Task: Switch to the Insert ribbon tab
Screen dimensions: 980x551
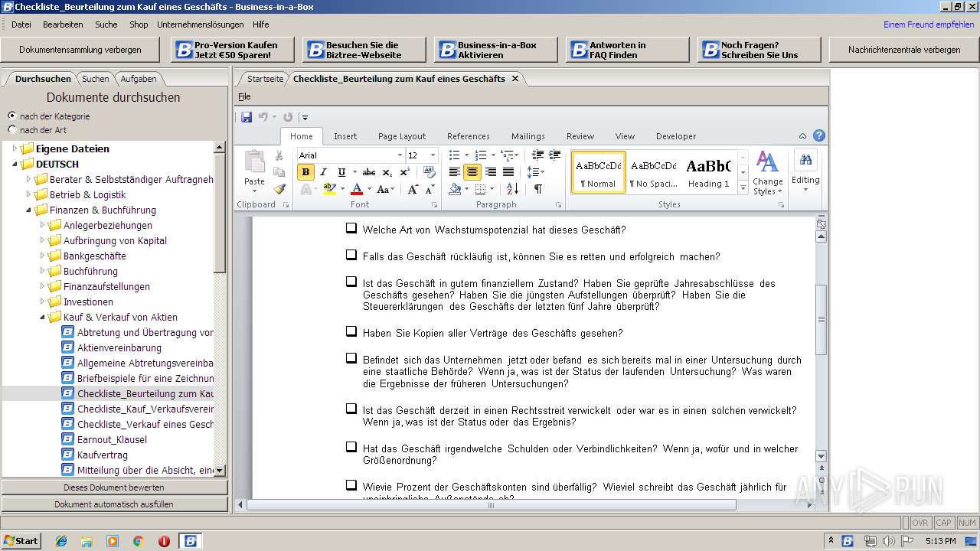Action: (x=345, y=136)
